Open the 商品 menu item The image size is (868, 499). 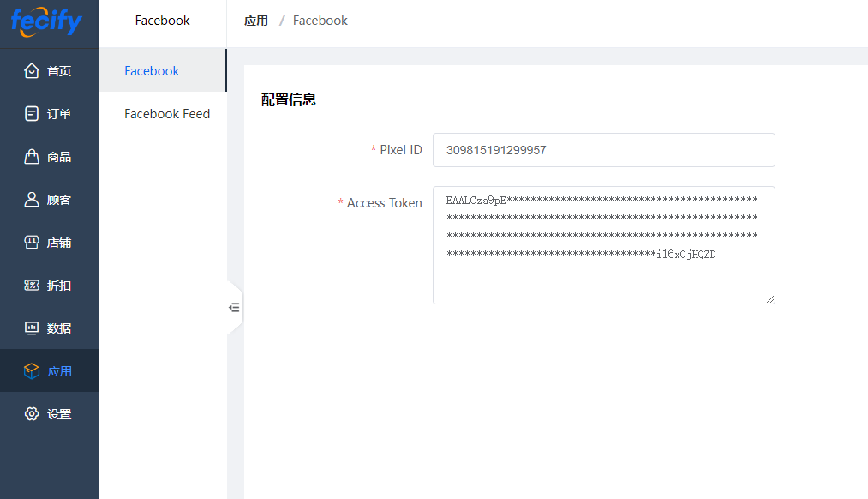click(49, 157)
